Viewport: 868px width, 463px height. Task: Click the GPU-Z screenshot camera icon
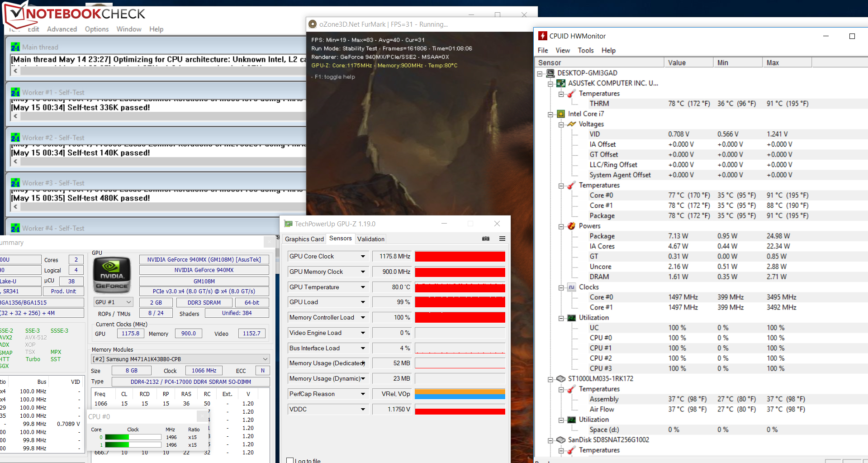tap(486, 239)
